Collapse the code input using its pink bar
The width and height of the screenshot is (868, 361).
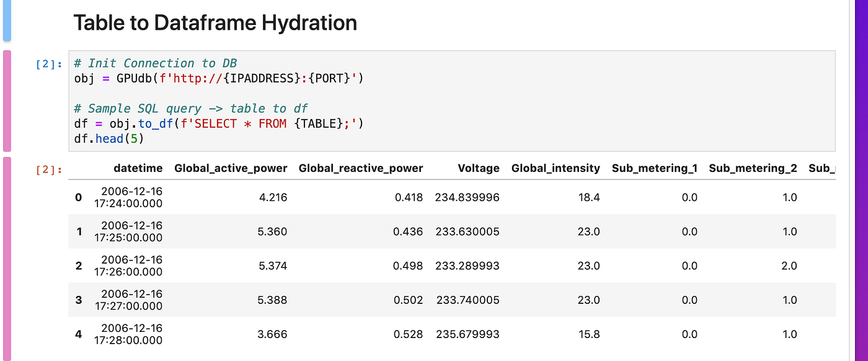7,101
